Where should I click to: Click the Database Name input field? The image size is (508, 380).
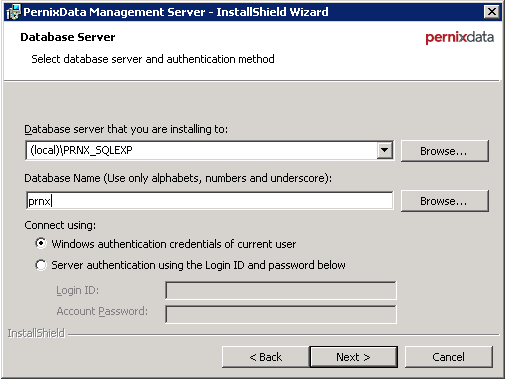coord(209,201)
